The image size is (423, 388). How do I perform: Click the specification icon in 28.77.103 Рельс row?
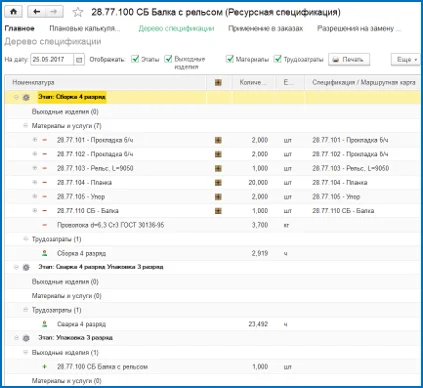[218, 168]
